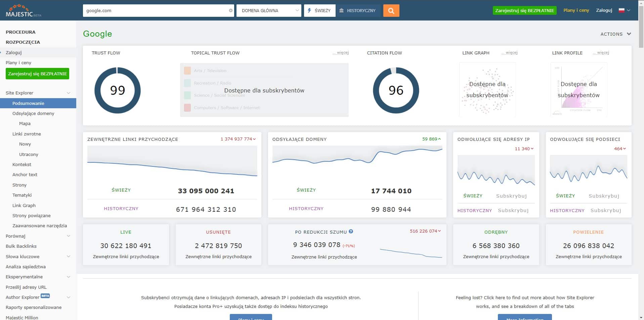Click the BETA badge next to Author Explorer

pos(45,296)
